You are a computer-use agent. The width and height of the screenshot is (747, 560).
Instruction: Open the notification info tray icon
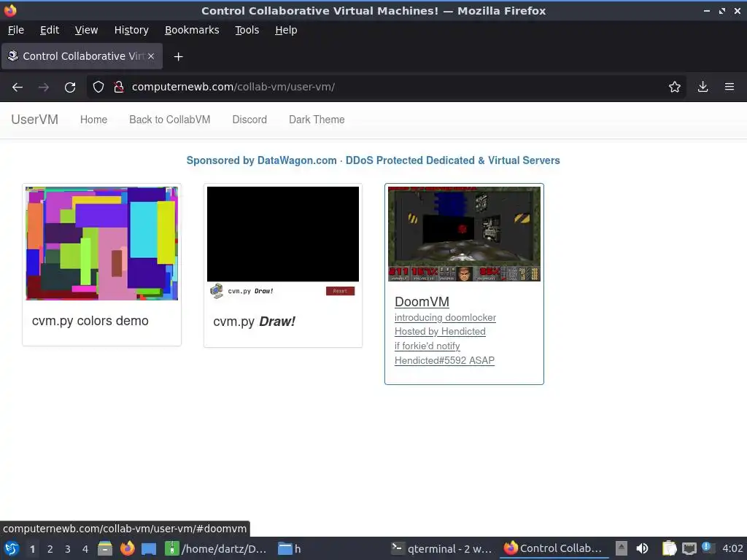pos(707,548)
